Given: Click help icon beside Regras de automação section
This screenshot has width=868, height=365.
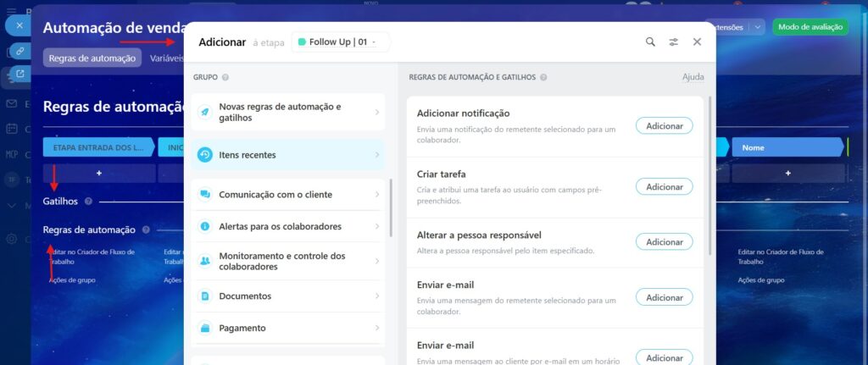Looking at the screenshot, I should tap(146, 230).
